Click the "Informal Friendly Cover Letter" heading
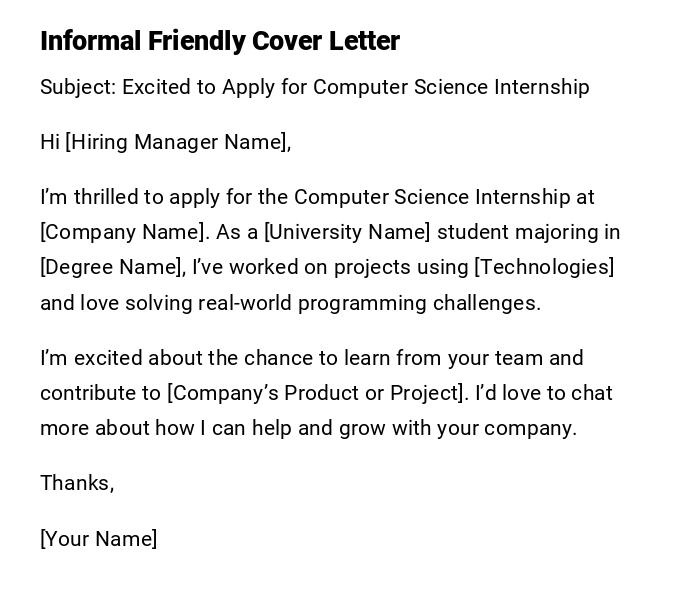The width and height of the screenshot is (700, 601). (219, 41)
